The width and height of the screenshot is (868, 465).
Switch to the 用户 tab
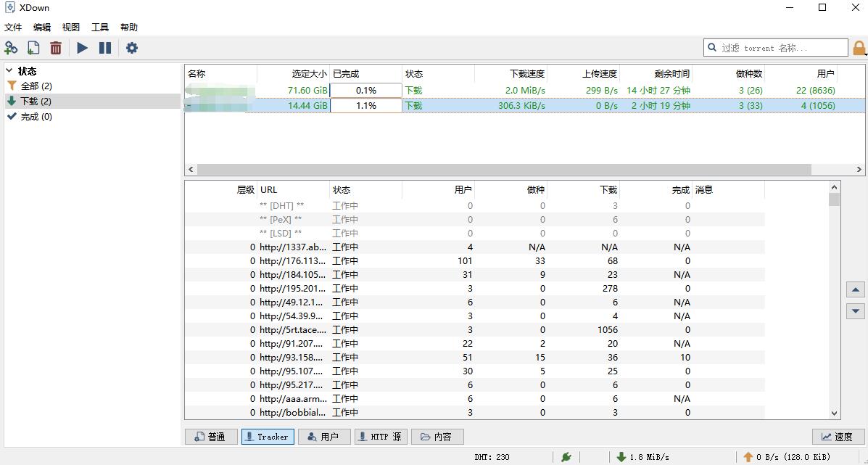click(x=324, y=436)
